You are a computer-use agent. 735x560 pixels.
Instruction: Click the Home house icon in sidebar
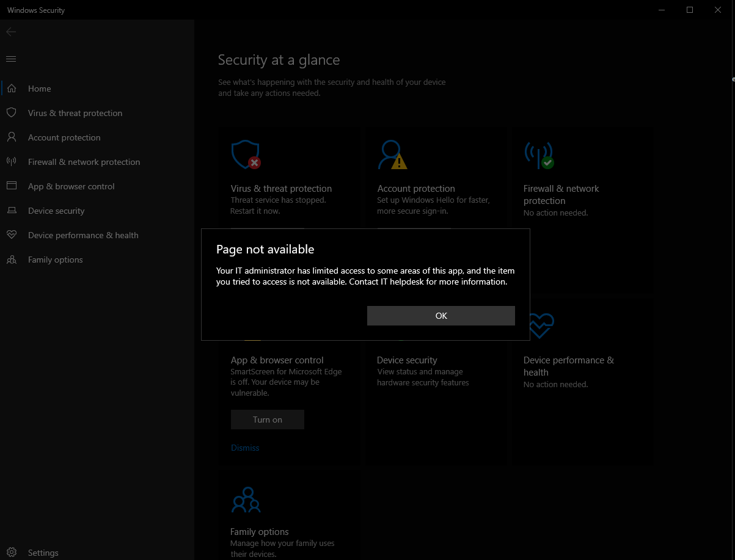pos(11,89)
